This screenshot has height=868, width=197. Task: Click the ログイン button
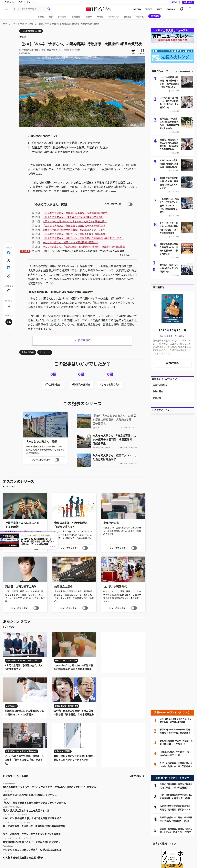click(175, 2)
